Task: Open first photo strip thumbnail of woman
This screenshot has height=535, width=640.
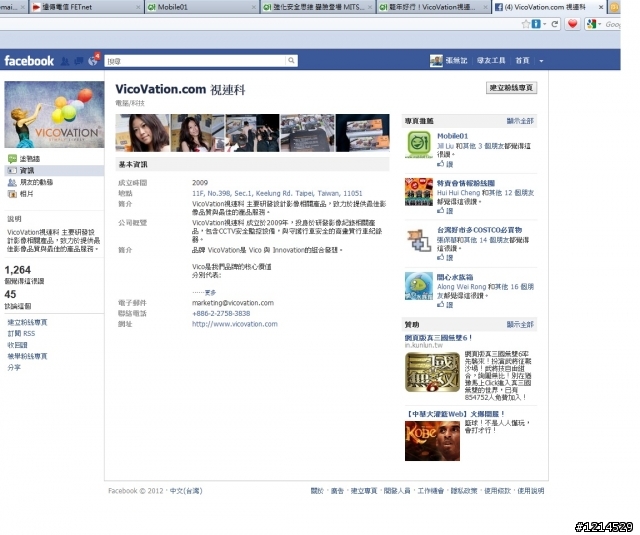Action: pos(142,133)
